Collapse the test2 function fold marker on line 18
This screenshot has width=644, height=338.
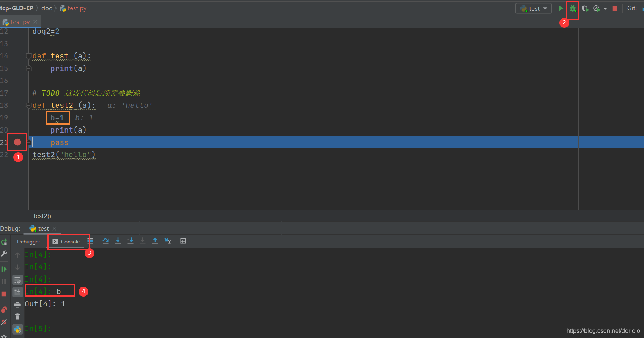tap(28, 105)
